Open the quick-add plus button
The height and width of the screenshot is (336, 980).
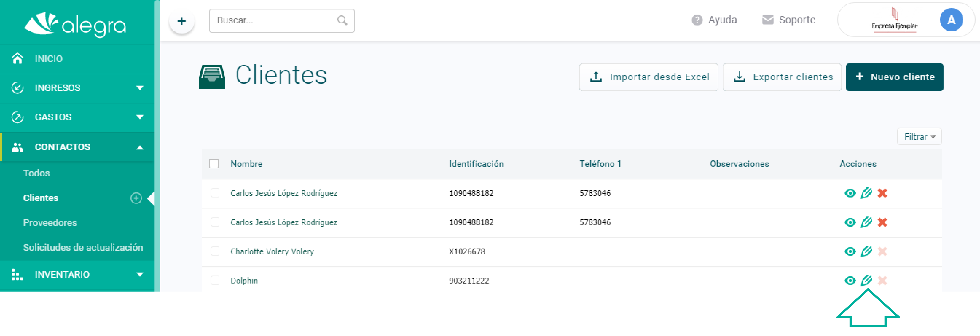(x=182, y=21)
